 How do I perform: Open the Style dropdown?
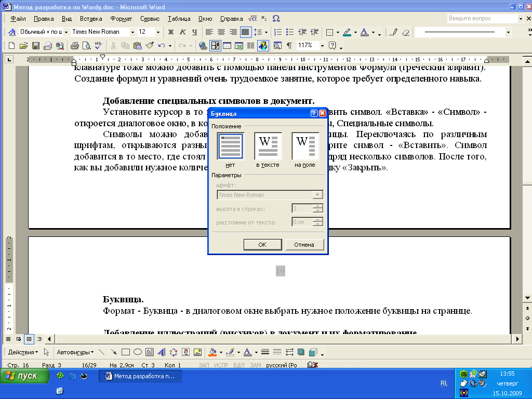(66, 32)
